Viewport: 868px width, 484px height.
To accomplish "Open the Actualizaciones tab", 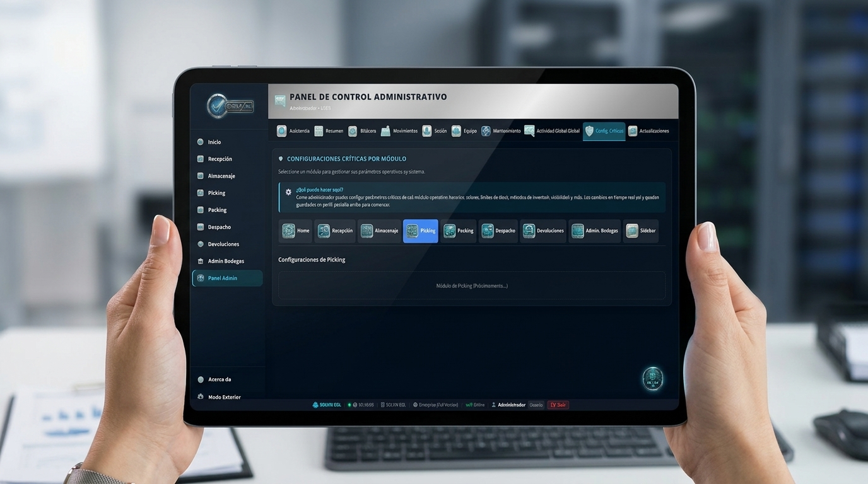I will (x=648, y=131).
